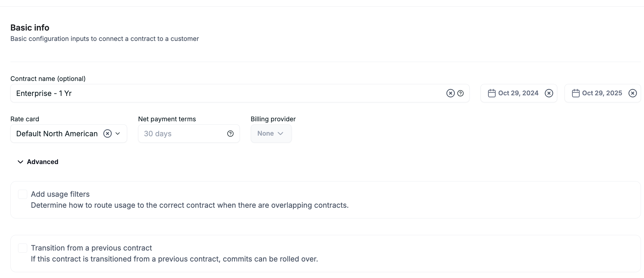Click the Add usage filters text

(x=60, y=194)
